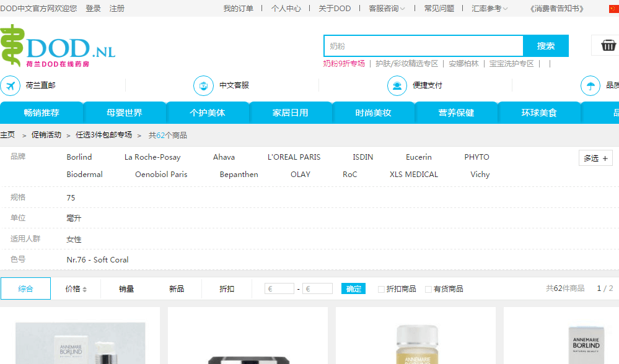This screenshot has width=619, height=364.
Task: Expand brand 多选 + button
Action: point(595,158)
